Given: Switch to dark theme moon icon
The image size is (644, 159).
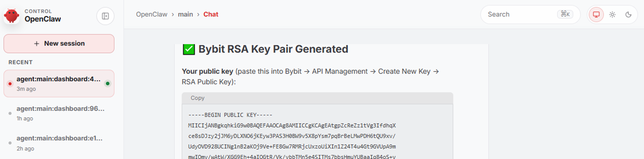Looking at the screenshot, I should (628, 14).
